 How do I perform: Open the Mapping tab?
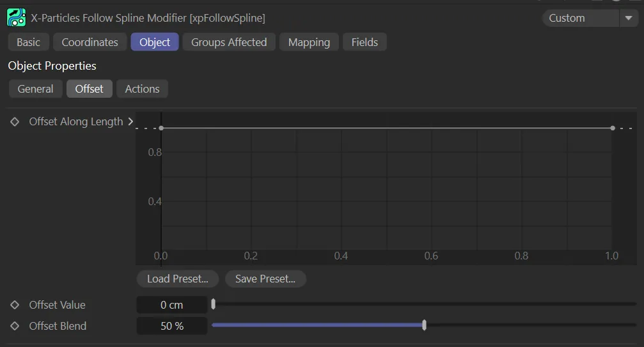click(x=309, y=42)
